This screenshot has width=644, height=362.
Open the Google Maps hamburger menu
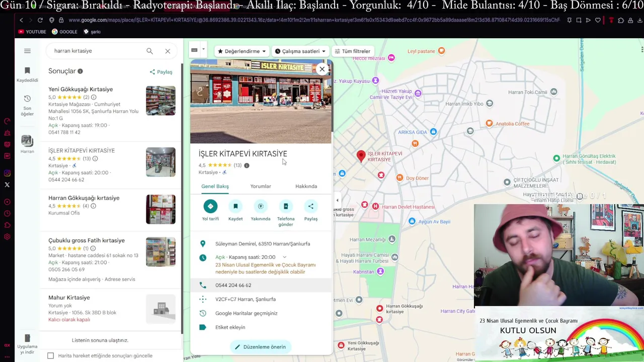[27, 51]
